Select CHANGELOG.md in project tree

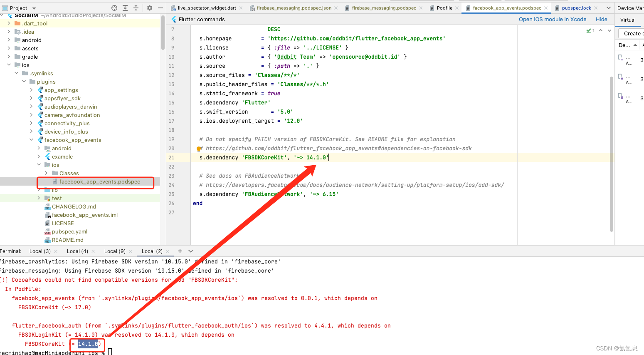pos(74,207)
